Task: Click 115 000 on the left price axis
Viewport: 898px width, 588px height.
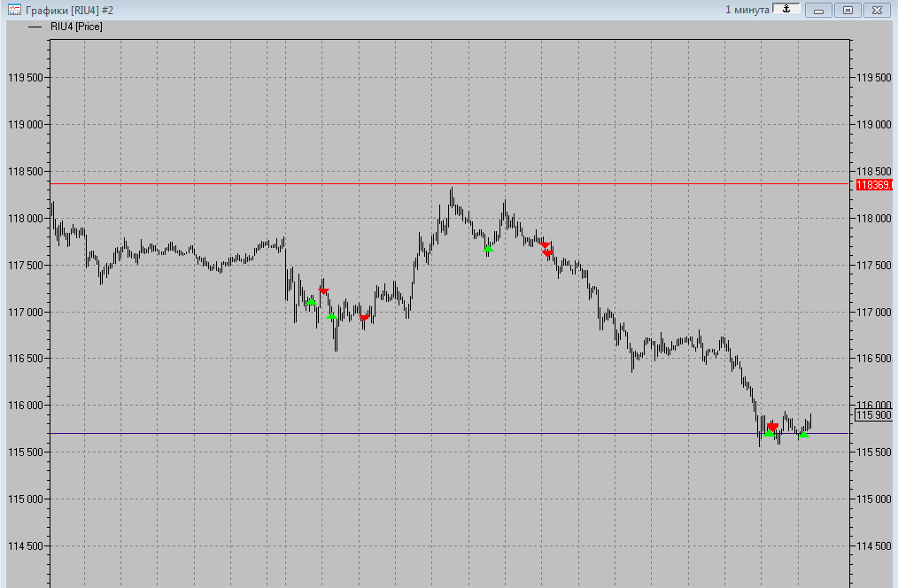Action: tap(25, 499)
